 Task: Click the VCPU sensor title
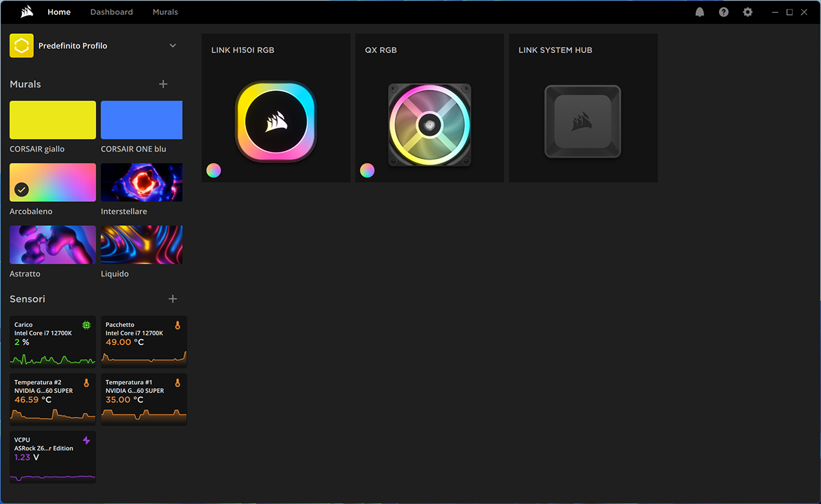click(22, 441)
